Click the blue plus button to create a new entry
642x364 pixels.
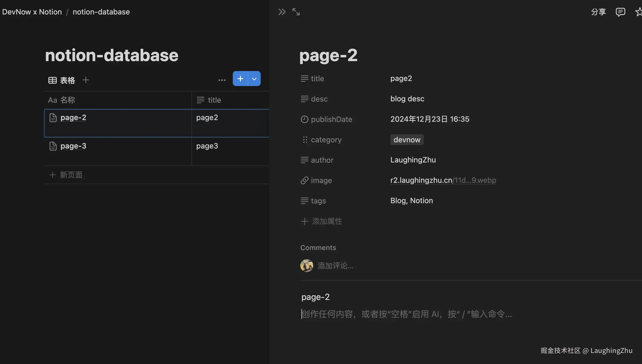[240, 79]
